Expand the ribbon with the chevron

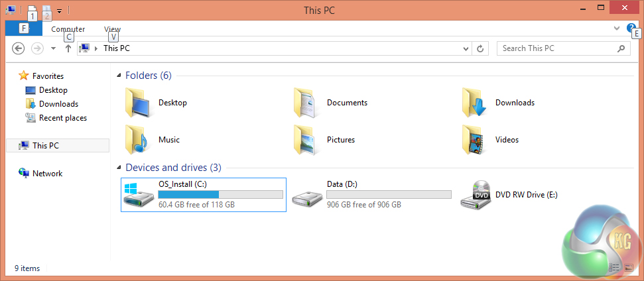(617, 28)
